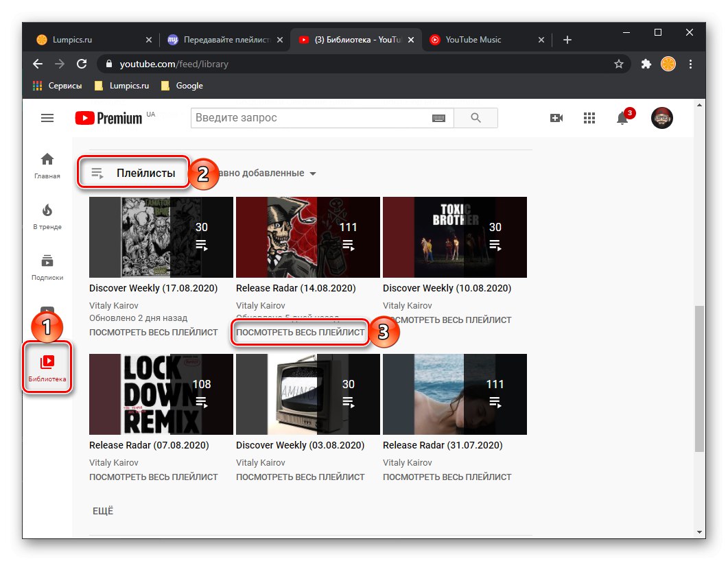Open В тренде trending in sidebar
Image resolution: width=728 pixels, height=561 pixels.
point(47,217)
